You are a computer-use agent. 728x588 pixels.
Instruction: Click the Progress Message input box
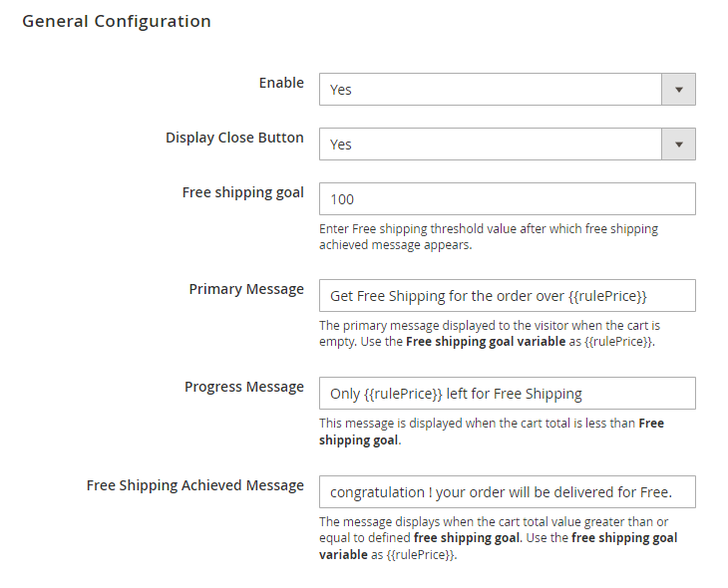(x=507, y=394)
